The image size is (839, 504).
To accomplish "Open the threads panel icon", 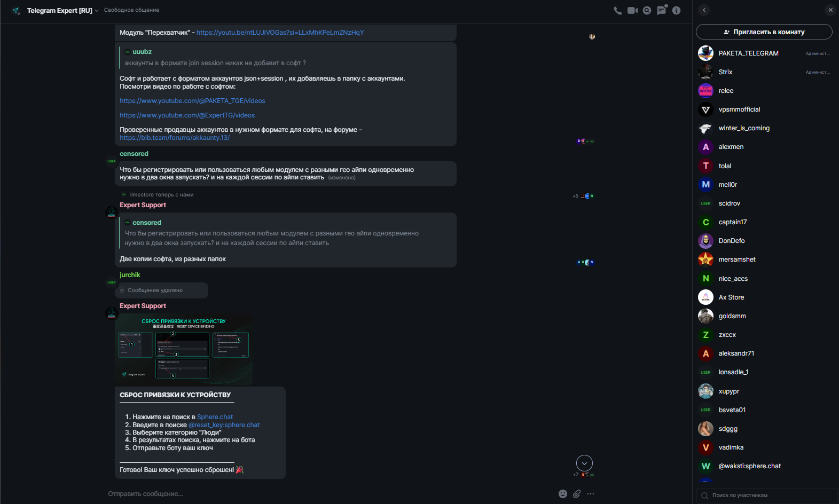I will pos(662,10).
